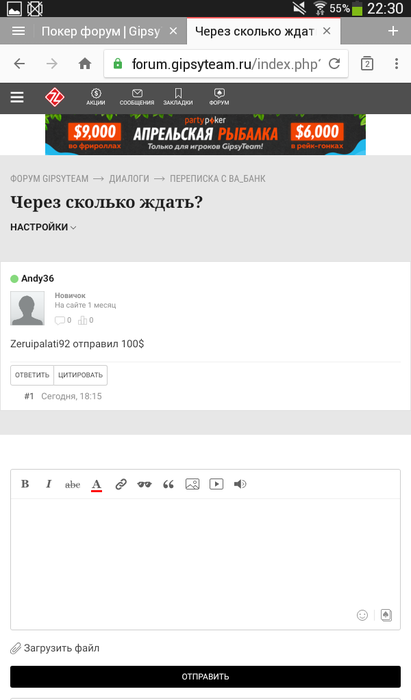Go forward in browser history

[x=52, y=64]
